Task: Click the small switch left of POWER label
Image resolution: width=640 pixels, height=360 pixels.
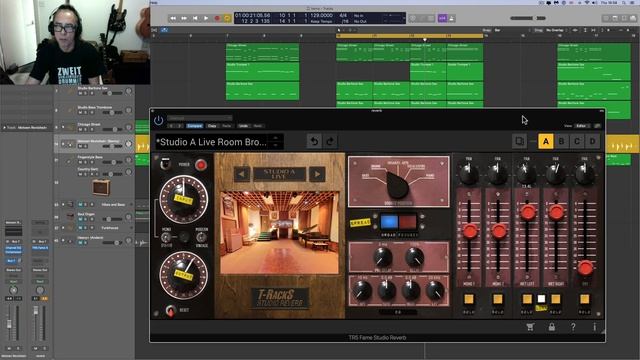Action: pyautogui.click(x=165, y=164)
